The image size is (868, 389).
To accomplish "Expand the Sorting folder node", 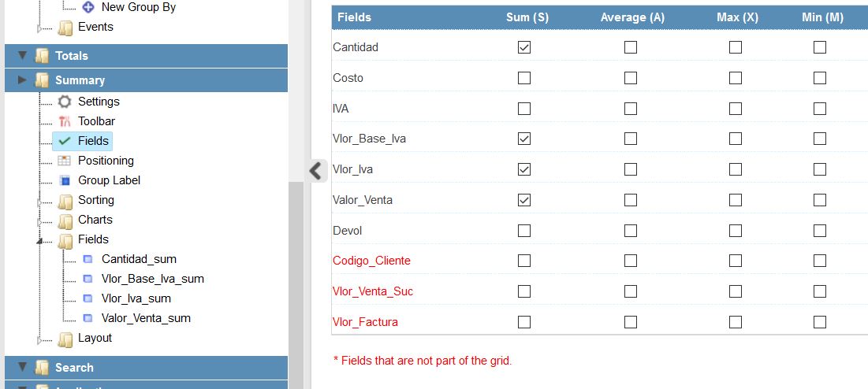I will [39, 202].
